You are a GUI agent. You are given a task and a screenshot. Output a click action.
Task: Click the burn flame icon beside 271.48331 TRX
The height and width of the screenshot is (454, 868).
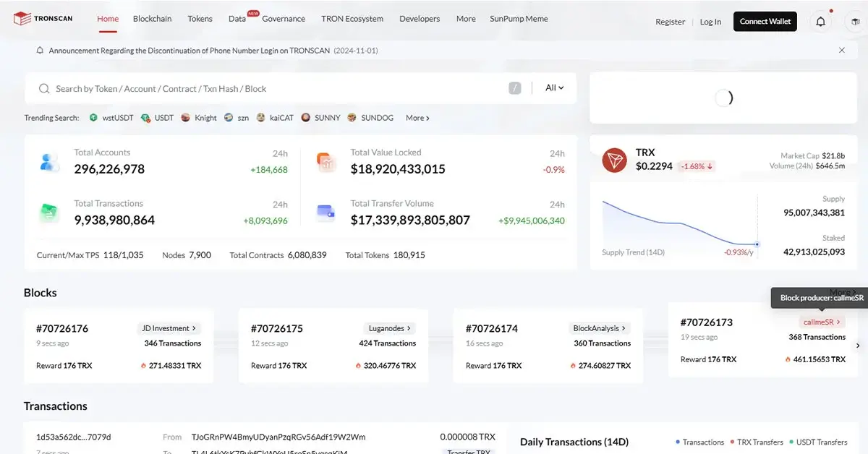pyautogui.click(x=143, y=366)
